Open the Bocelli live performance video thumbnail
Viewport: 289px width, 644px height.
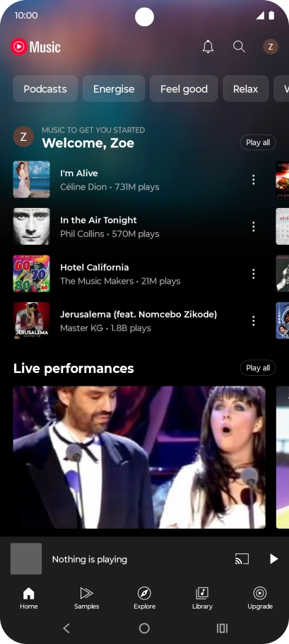(x=139, y=457)
